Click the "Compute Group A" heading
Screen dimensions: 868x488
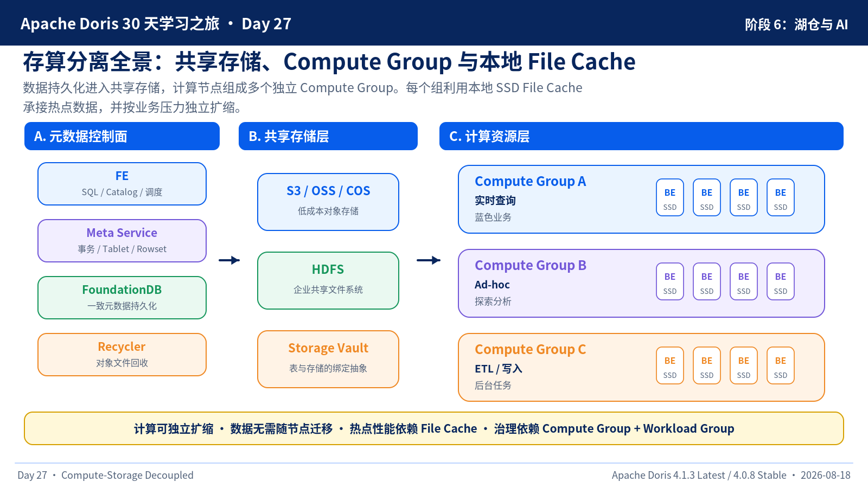(531, 181)
